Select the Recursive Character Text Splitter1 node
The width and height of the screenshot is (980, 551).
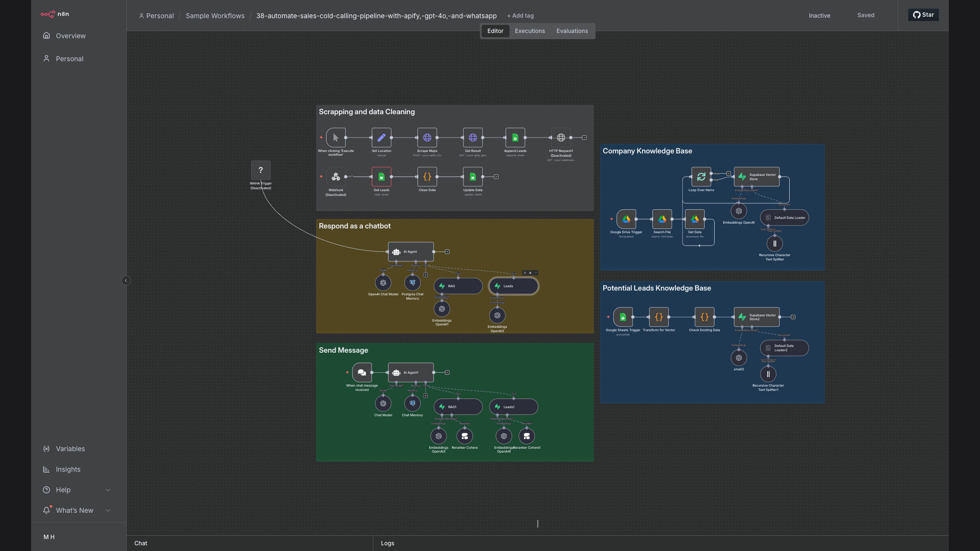coord(768,374)
